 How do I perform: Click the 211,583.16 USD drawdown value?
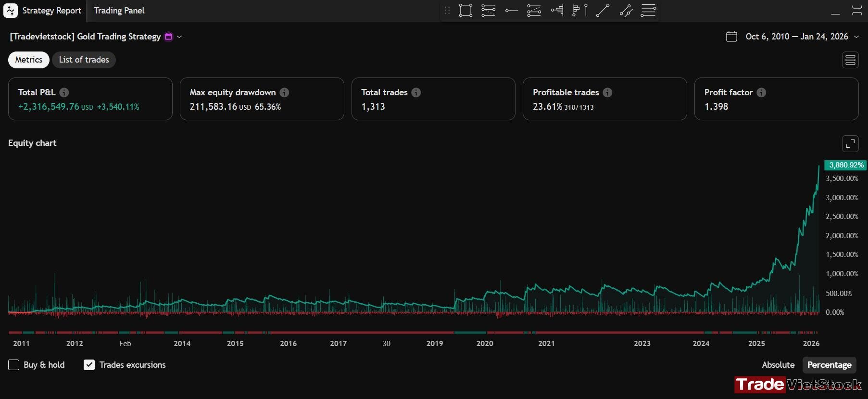(221, 107)
